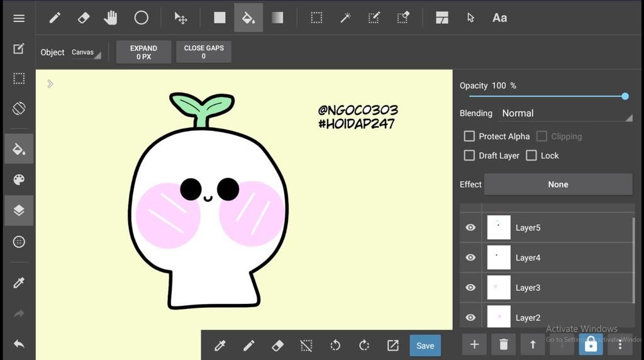The height and width of the screenshot is (360, 644).
Task: Click the export/share icon beside Save
Action: (x=393, y=346)
